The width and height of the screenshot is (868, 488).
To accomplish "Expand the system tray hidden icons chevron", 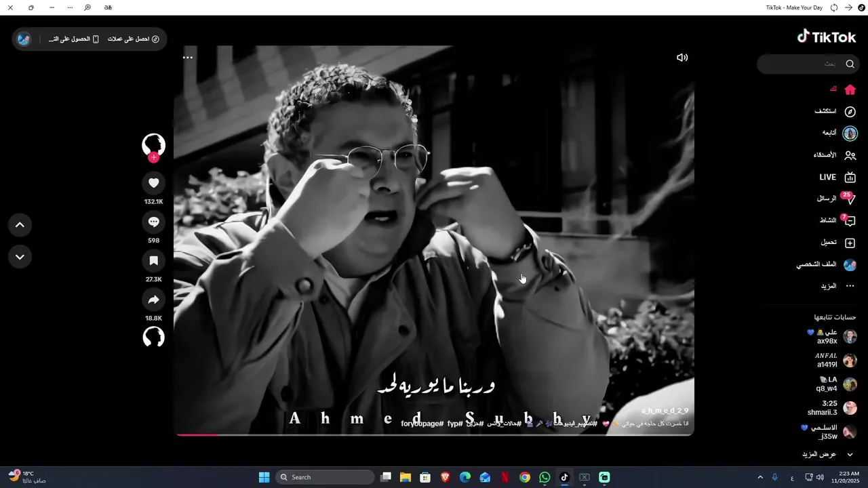I will click(760, 477).
